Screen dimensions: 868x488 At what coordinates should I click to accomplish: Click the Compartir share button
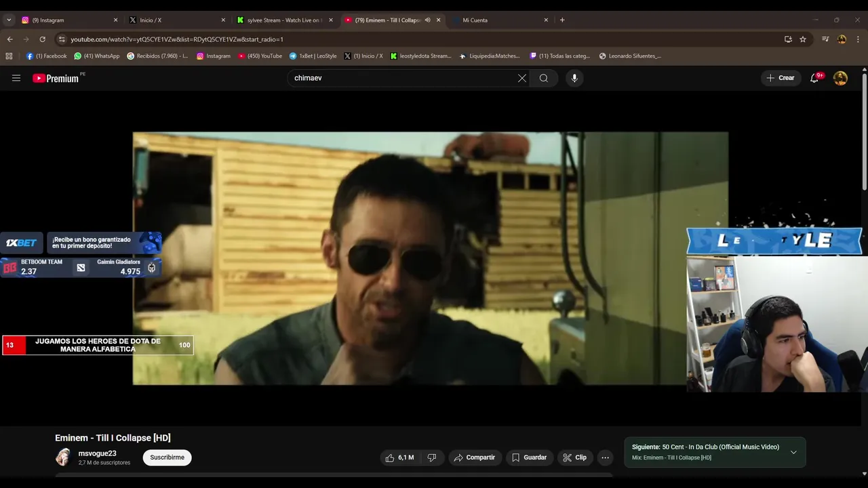point(475,457)
